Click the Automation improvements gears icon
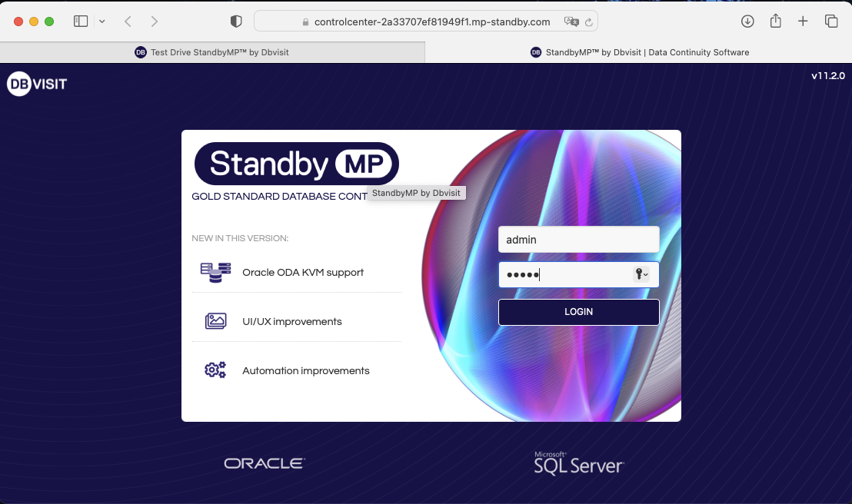The image size is (852, 504). click(215, 370)
